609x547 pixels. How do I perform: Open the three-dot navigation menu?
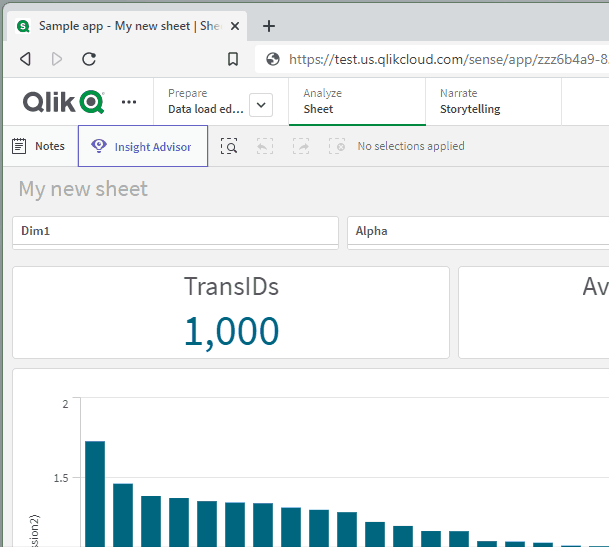click(x=129, y=102)
